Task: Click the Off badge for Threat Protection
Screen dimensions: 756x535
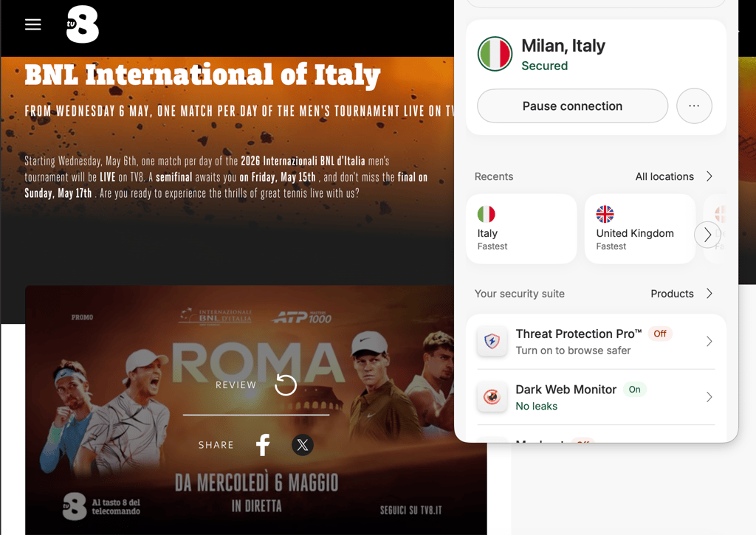Action: coord(659,334)
